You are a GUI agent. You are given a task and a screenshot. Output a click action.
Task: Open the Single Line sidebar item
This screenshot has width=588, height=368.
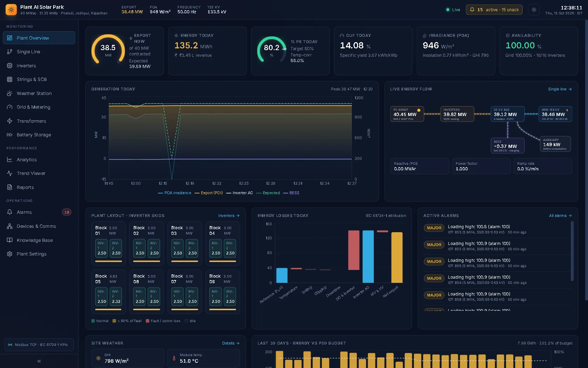(x=39, y=52)
